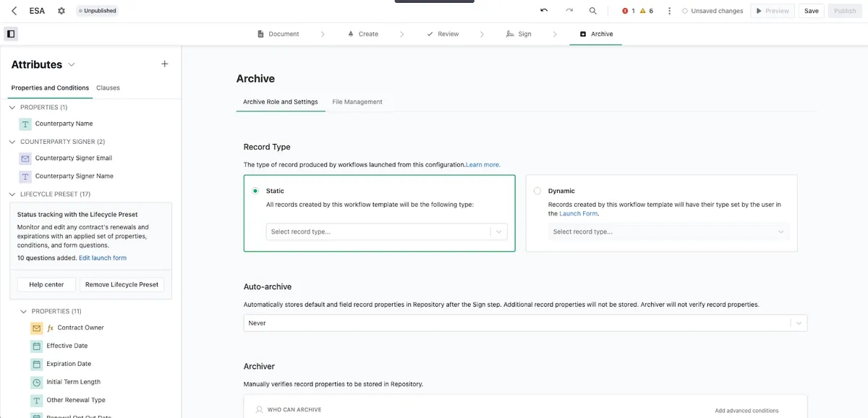The image size is (868, 418).
Task: Collapse the LIFECYCLE PRESET section
Action: click(12, 194)
